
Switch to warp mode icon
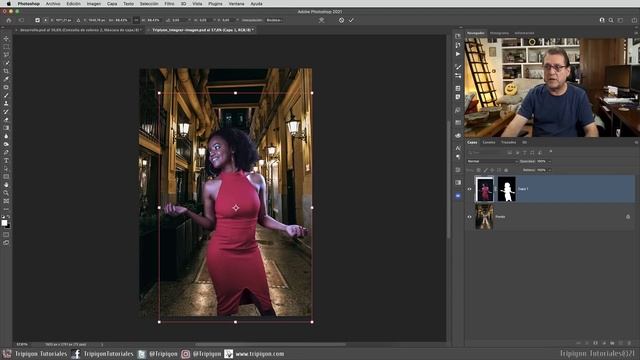322,20
